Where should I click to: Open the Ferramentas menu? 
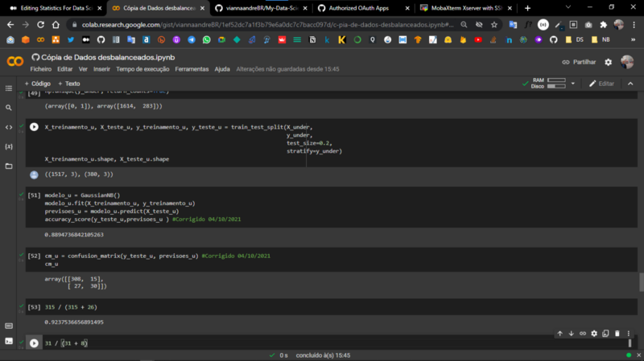[x=192, y=69]
